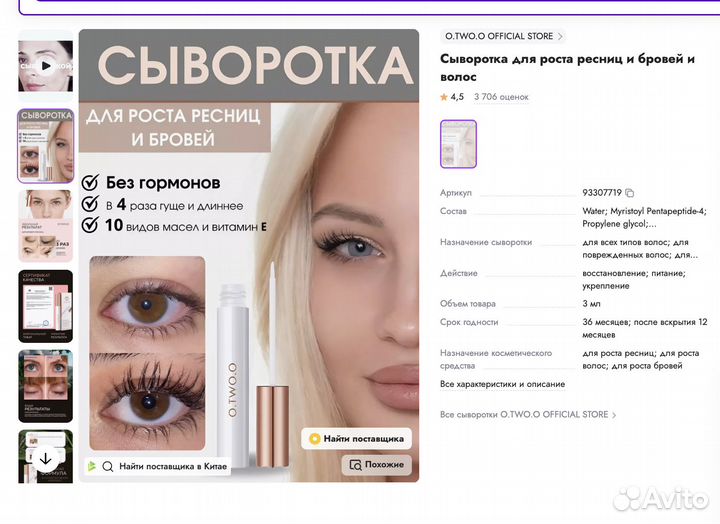Click the yellow icon on Найти поставщика
Image resolution: width=720 pixels, height=524 pixels.
(x=315, y=439)
